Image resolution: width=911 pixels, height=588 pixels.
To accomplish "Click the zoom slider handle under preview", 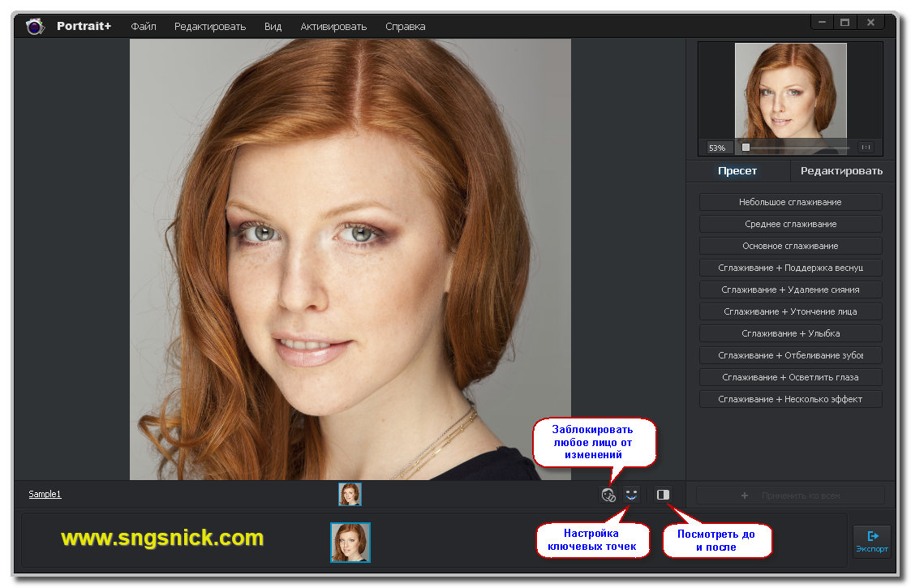I will [x=746, y=148].
